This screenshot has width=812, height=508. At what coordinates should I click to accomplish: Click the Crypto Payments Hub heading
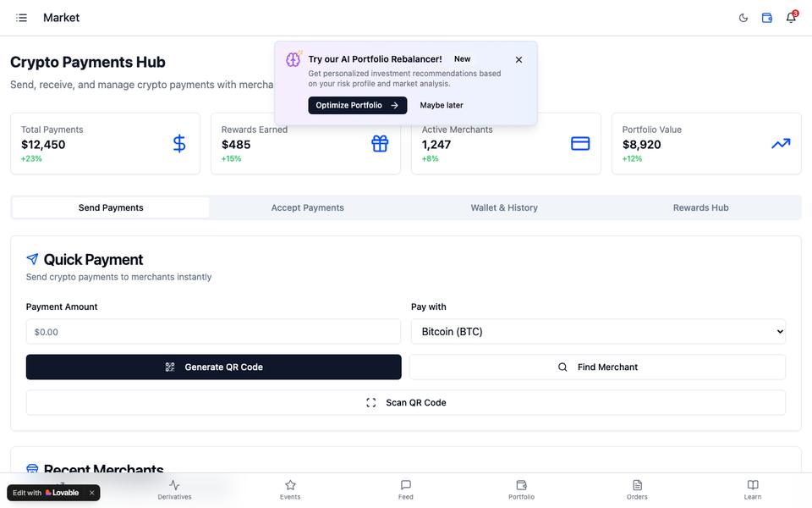tap(87, 62)
